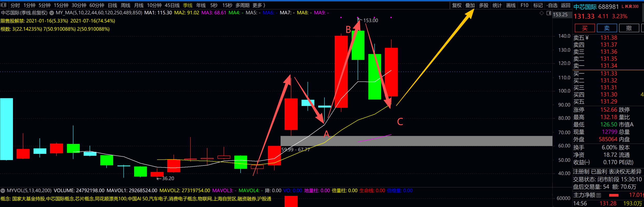Choose the 5秒 period

coord(214,5)
